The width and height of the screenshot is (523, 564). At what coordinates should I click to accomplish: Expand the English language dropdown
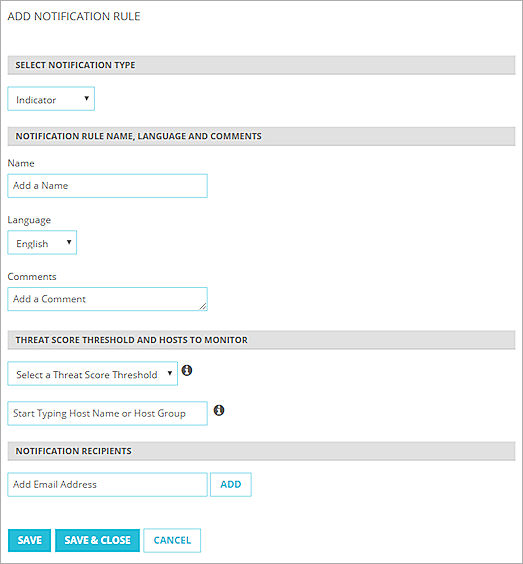pos(42,242)
